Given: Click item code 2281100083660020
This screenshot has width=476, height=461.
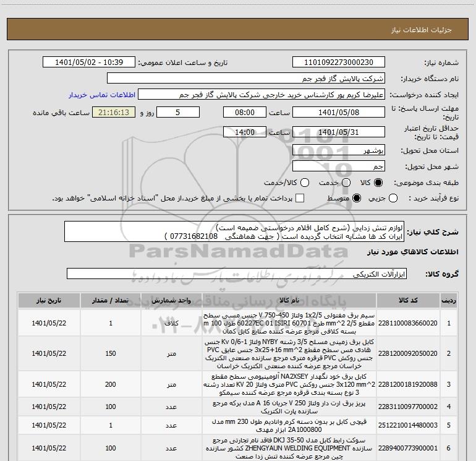Looking at the screenshot, I should pos(408,323).
